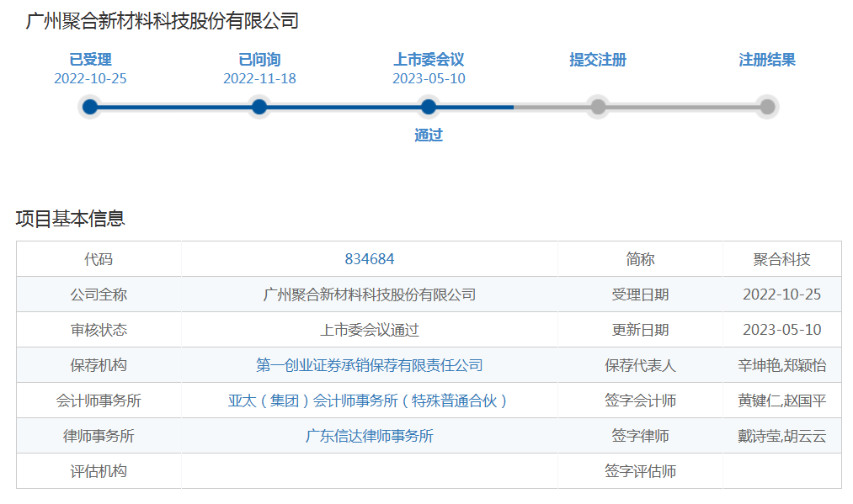Click the 上市委会议 stage dot on timeline
This screenshot has height=504, width=853.
click(x=429, y=107)
